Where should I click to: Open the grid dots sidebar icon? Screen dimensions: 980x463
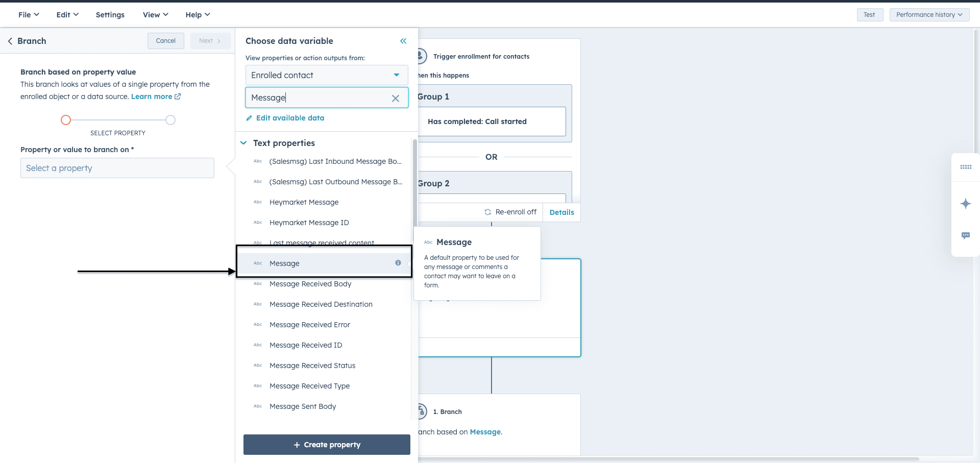(x=965, y=167)
